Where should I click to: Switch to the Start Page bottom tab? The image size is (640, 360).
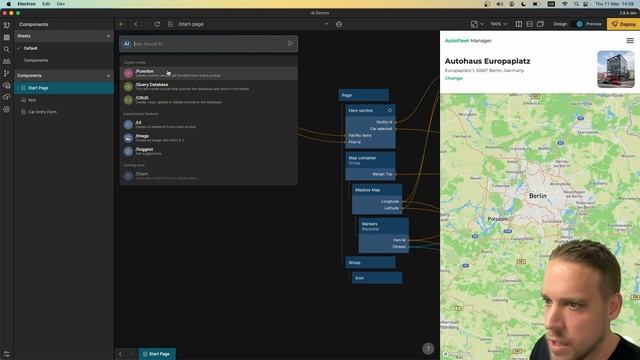tap(157, 354)
